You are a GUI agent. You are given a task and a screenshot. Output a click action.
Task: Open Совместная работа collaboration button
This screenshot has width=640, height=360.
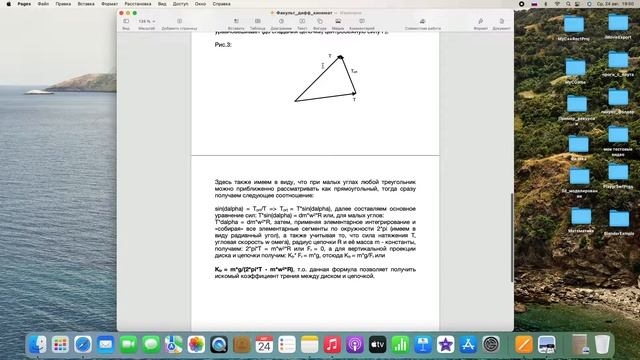(x=422, y=21)
